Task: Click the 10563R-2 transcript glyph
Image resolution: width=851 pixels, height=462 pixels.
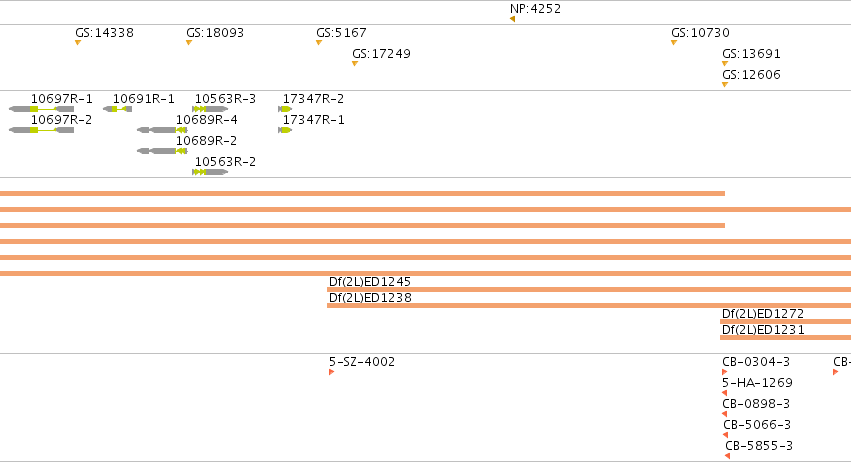Action: pos(210,172)
